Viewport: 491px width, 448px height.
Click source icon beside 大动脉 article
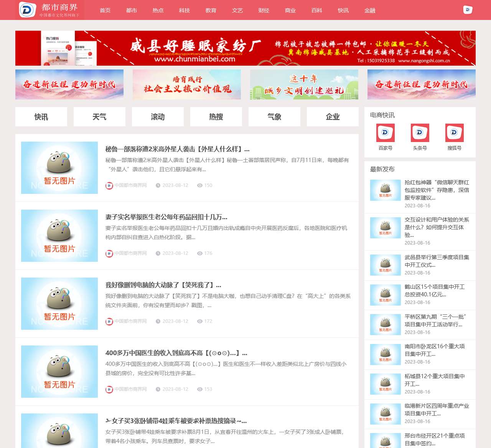tap(109, 321)
